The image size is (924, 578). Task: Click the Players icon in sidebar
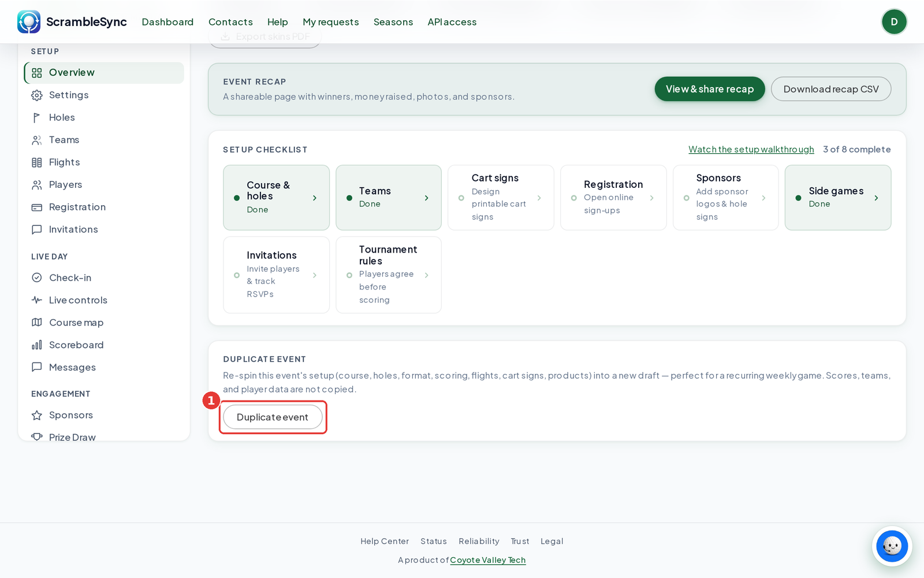[37, 185]
